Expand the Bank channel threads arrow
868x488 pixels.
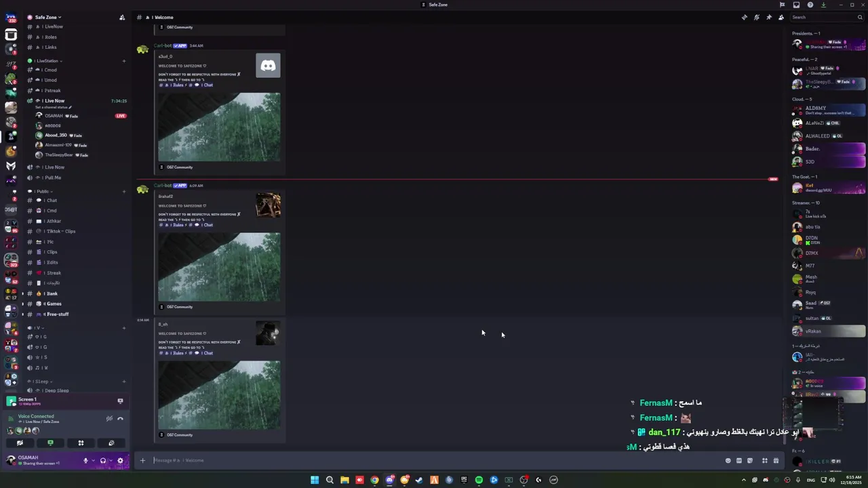coord(22,293)
